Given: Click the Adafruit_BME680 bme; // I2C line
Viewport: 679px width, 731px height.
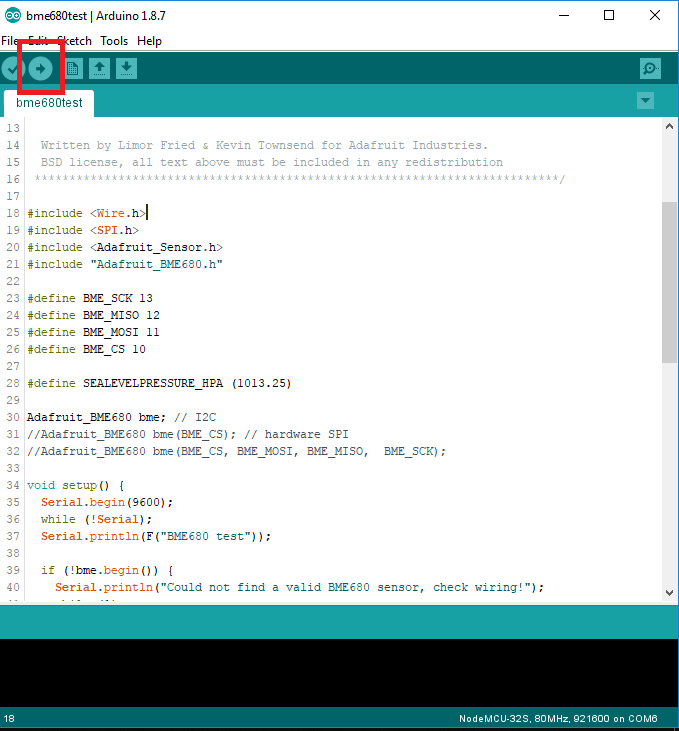Looking at the screenshot, I should [x=121, y=417].
